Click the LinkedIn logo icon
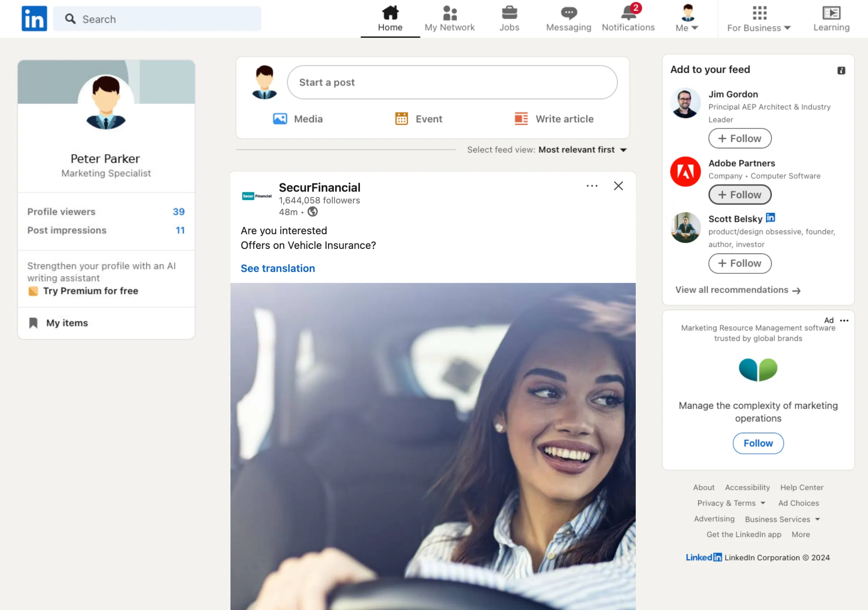The width and height of the screenshot is (868, 610). pos(34,19)
